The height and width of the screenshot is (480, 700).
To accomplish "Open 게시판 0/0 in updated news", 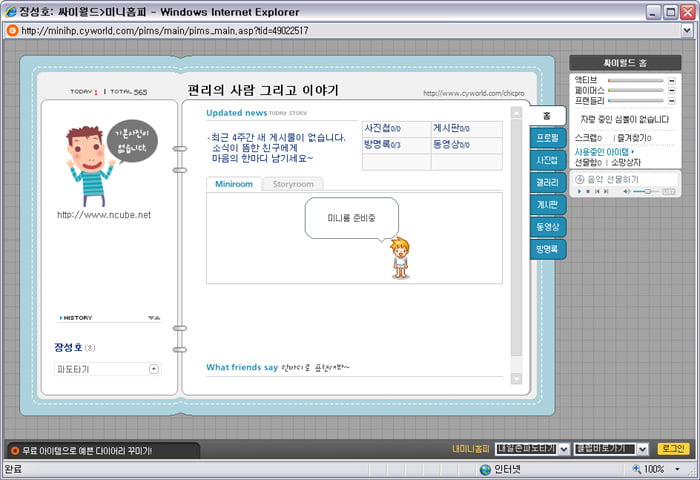I will (x=451, y=129).
